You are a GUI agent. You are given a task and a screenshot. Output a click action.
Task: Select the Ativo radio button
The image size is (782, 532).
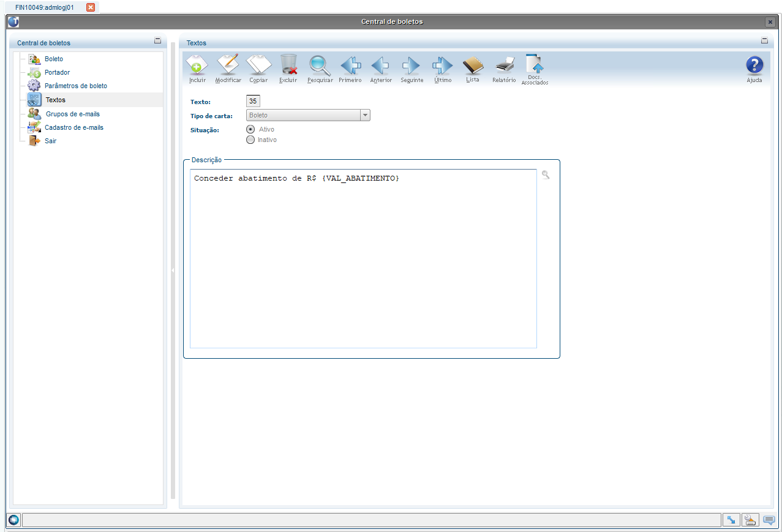(x=250, y=129)
